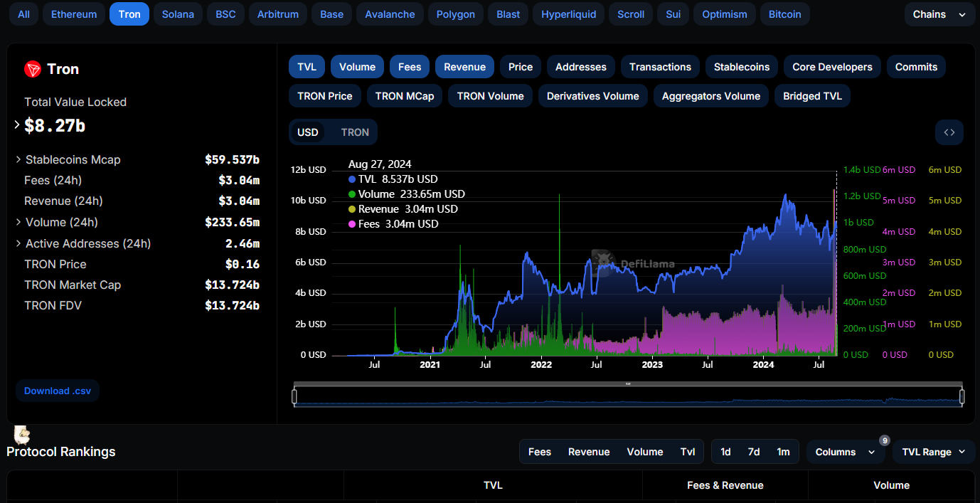980x503 pixels.
Task: Select the Arbitrum chain tab
Action: pyautogui.click(x=278, y=14)
